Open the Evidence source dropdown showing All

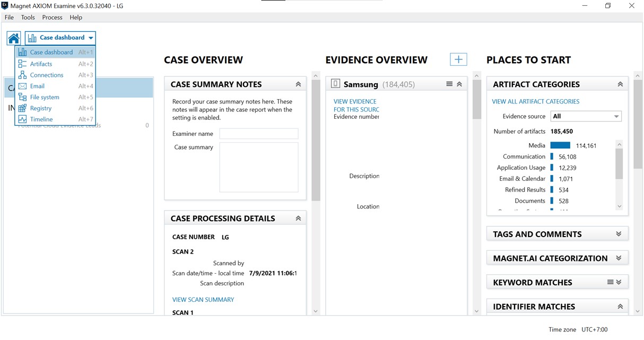pyautogui.click(x=586, y=116)
